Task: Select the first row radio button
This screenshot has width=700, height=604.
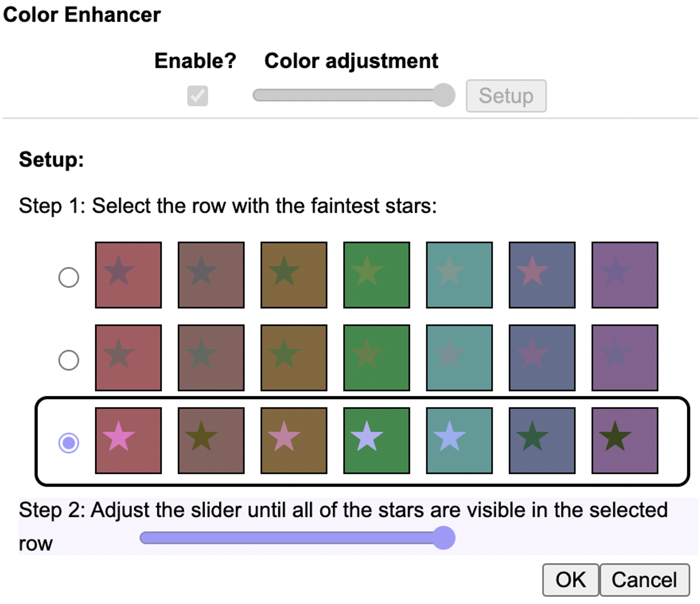Action: (x=68, y=276)
